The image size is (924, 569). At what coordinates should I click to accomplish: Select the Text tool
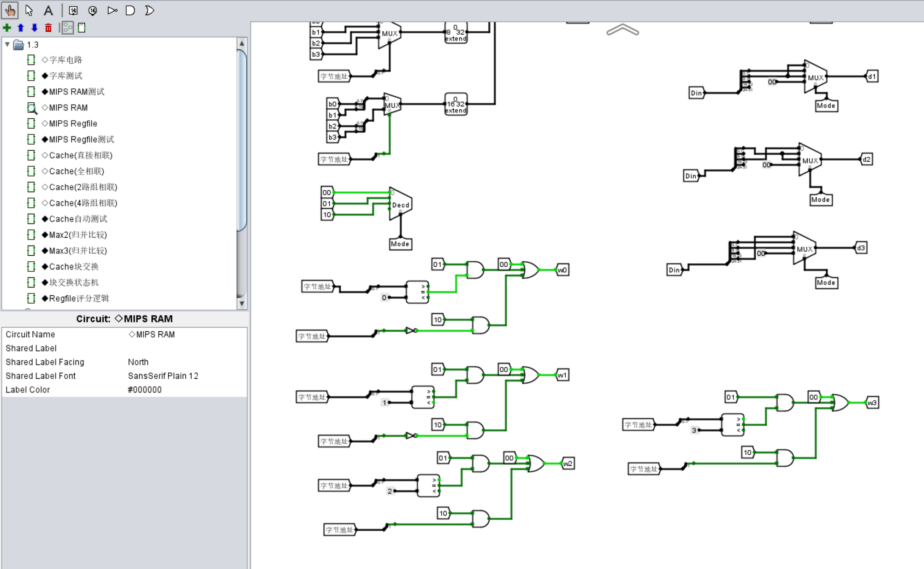click(x=48, y=10)
